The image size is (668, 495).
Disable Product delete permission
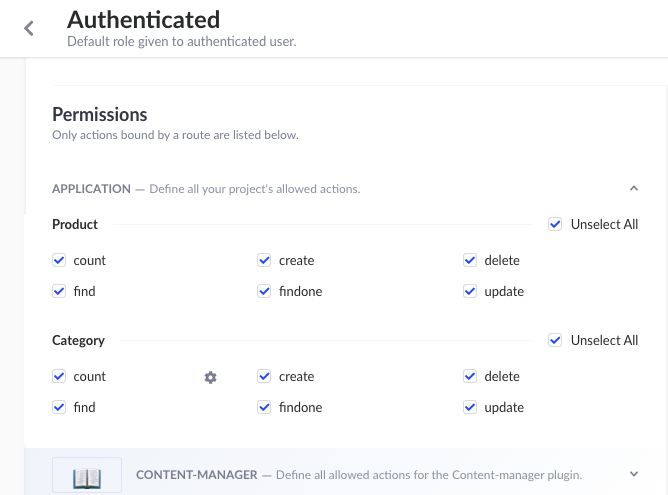click(x=470, y=261)
